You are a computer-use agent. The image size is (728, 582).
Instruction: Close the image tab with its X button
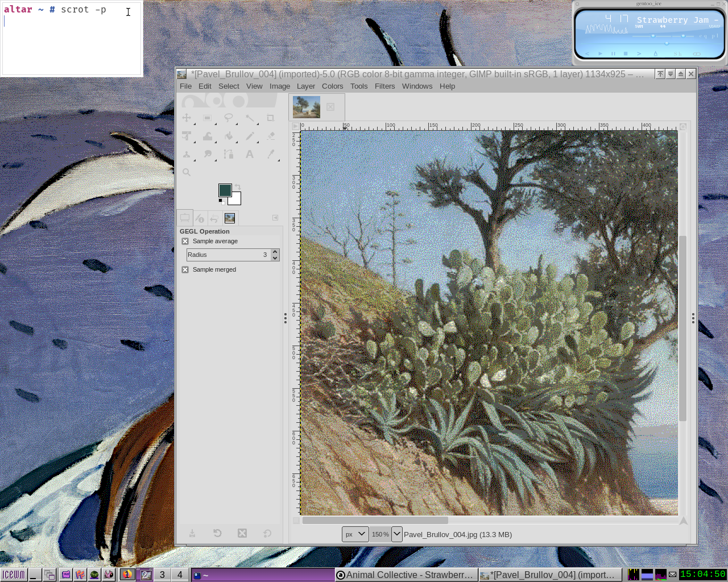click(330, 107)
